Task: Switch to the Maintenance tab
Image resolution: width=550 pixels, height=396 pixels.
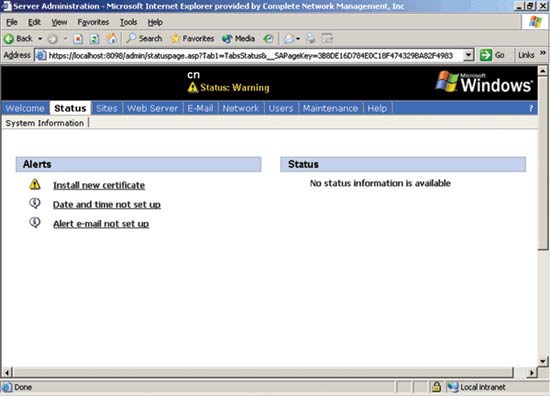Action: coord(330,108)
